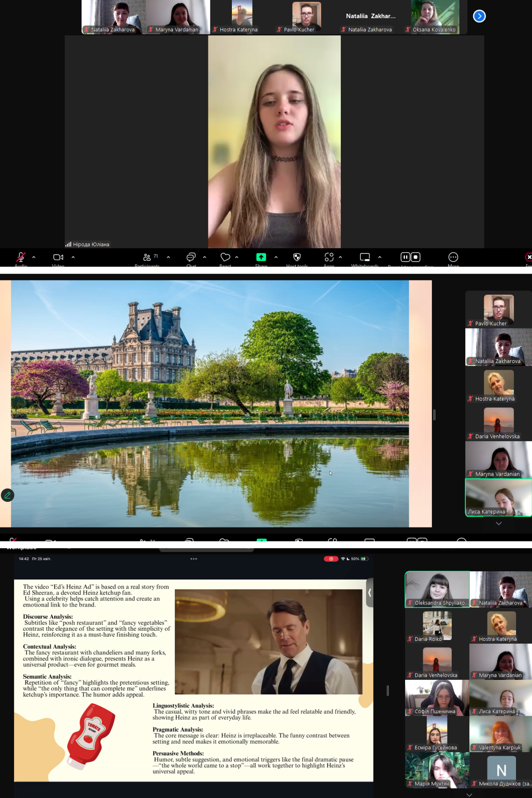Expand the video options caret

(x=73, y=257)
